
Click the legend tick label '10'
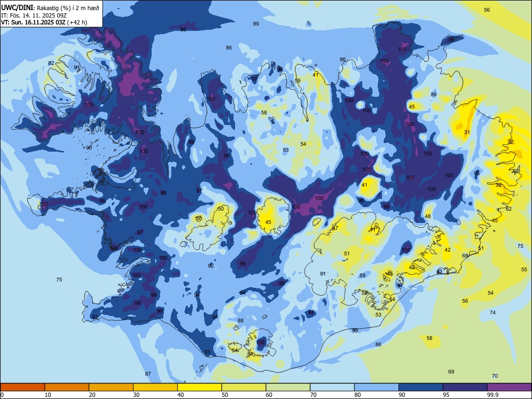tap(48, 395)
